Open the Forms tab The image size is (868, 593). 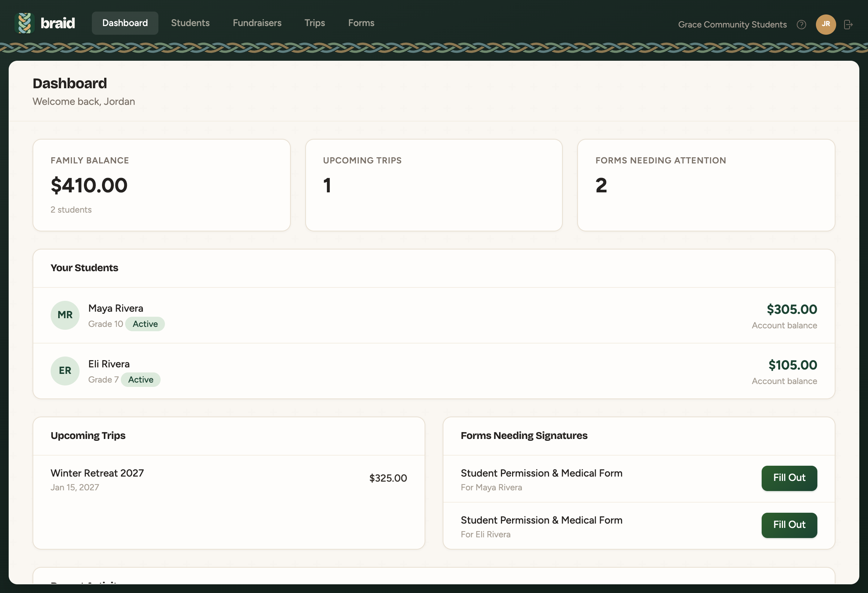[x=361, y=23]
